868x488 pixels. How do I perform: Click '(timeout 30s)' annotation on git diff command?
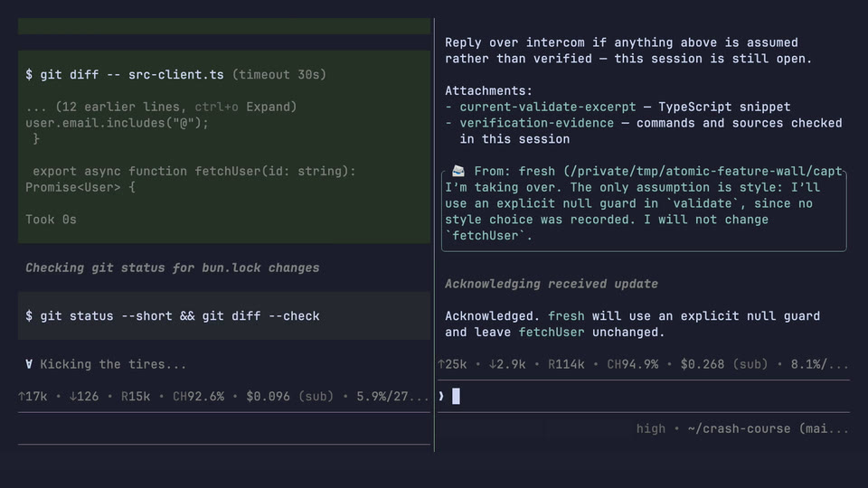(x=279, y=75)
